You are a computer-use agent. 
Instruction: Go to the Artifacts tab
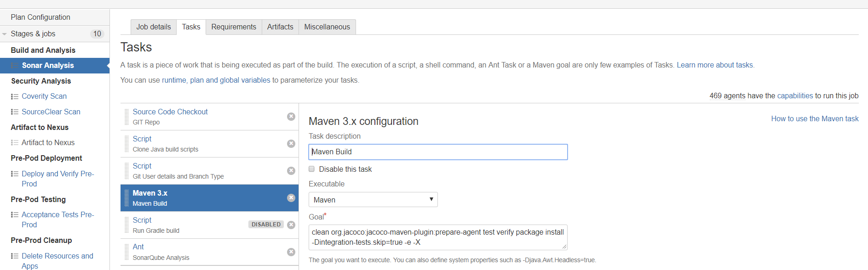tap(280, 27)
